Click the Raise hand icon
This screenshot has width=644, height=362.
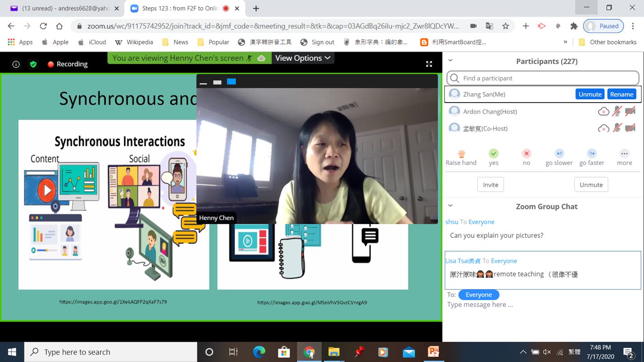click(x=461, y=154)
